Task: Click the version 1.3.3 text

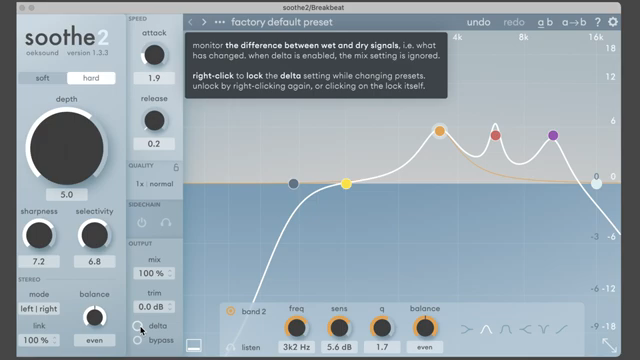Action: 88,53
